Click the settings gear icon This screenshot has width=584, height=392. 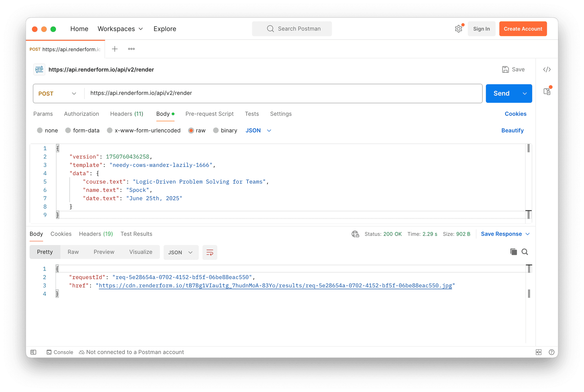[x=458, y=29]
